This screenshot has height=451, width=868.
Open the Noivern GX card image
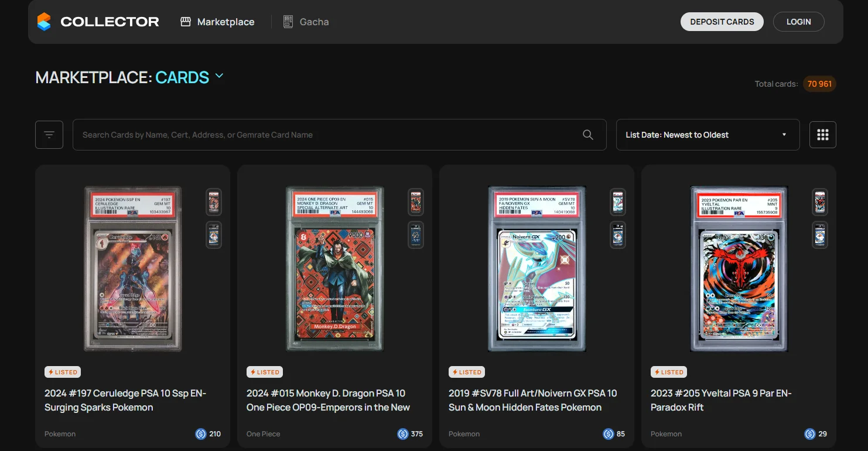point(537,269)
